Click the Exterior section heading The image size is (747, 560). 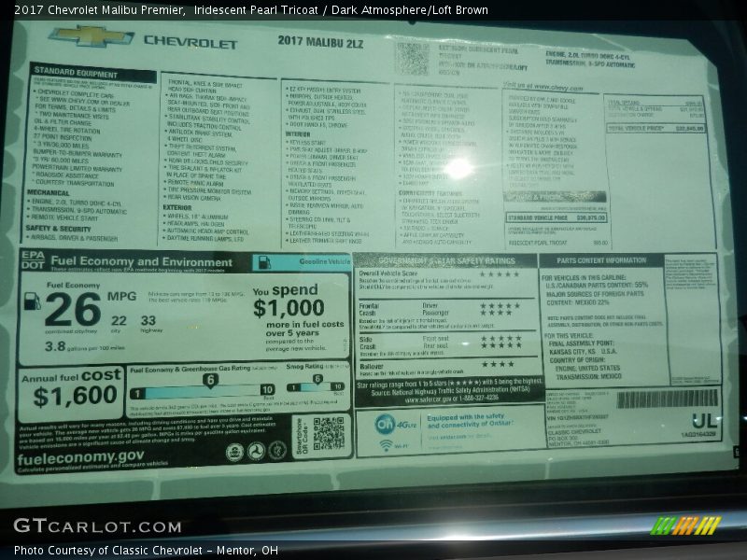pyautogui.click(x=177, y=207)
